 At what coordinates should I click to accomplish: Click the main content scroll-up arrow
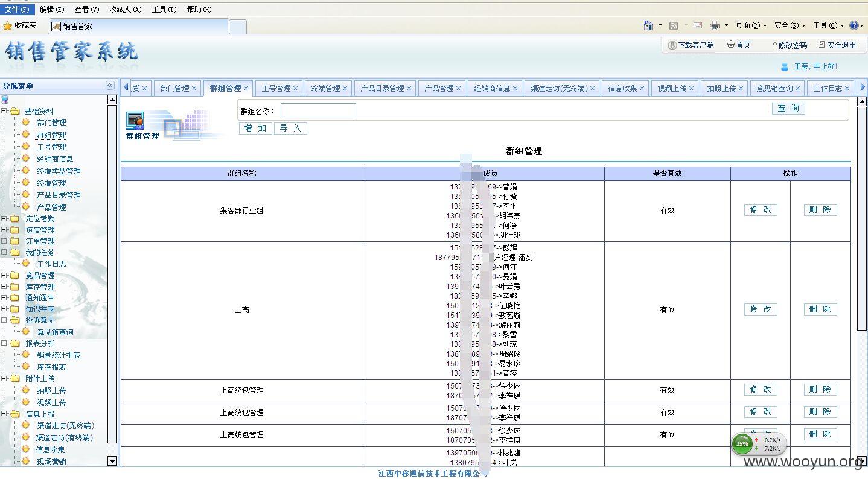coord(862,101)
